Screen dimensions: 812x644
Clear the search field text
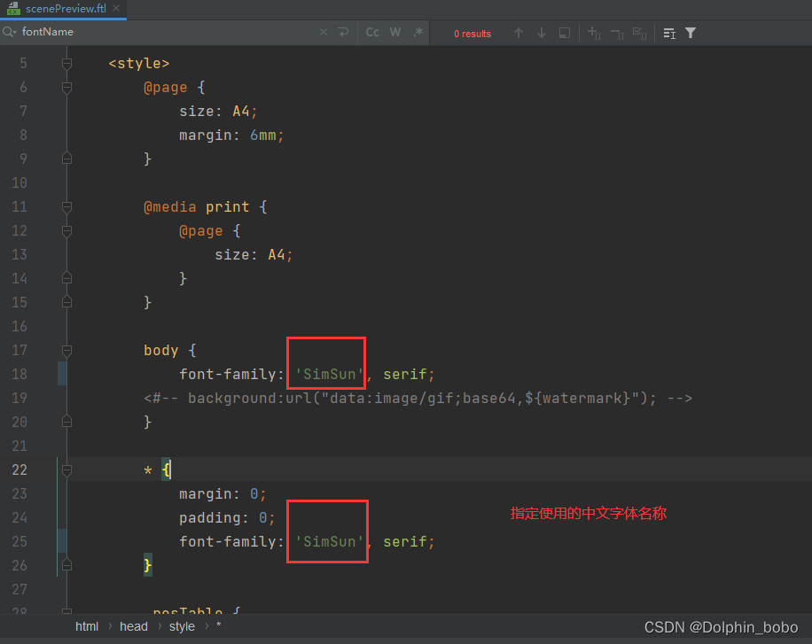click(x=324, y=32)
